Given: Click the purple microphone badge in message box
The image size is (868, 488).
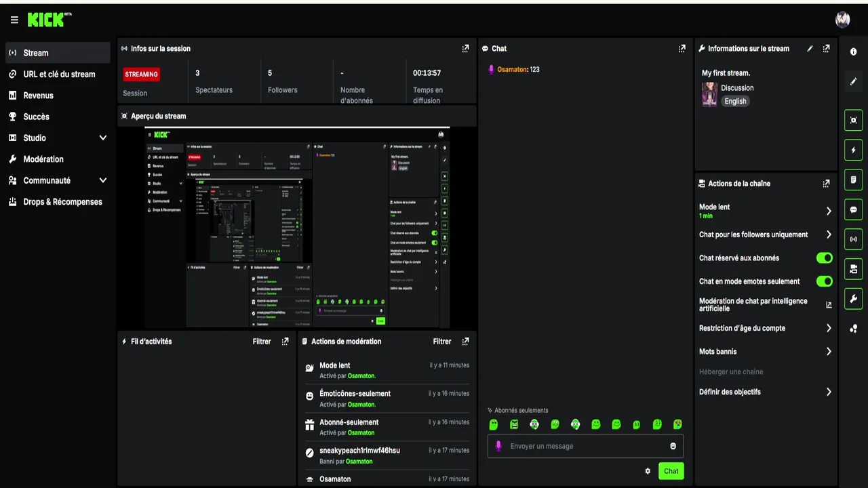Looking at the screenshot, I should click(498, 446).
